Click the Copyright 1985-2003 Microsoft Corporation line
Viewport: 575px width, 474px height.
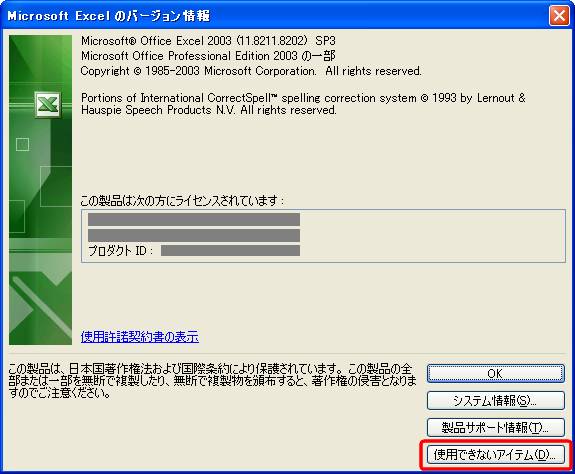click(x=251, y=71)
